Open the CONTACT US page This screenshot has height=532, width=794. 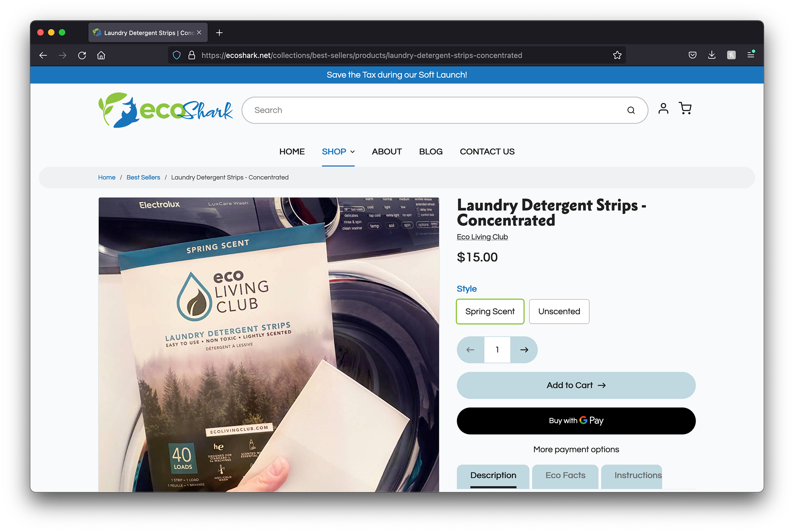click(x=487, y=152)
